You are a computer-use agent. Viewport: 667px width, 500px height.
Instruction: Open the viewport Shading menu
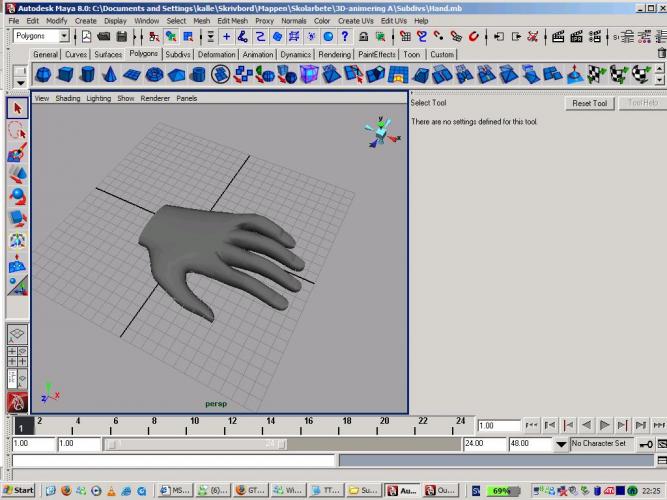tap(68, 98)
